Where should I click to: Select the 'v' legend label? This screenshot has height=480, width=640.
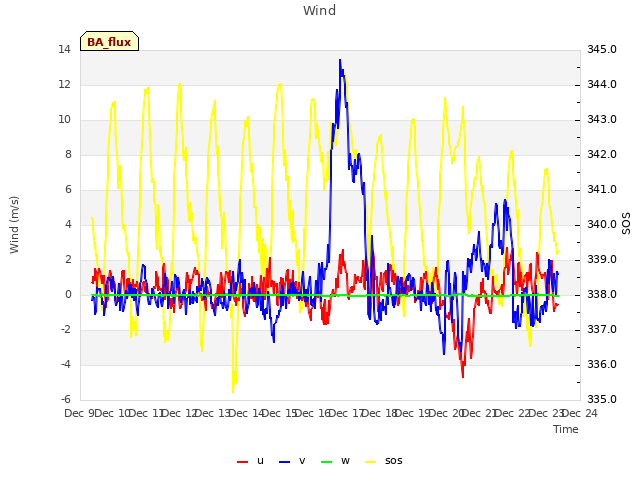coord(302,461)
